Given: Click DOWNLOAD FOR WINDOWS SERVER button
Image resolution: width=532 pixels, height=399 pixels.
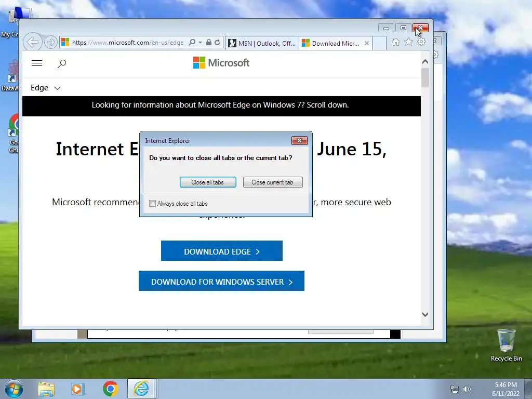Looking at the screenshot, I should 221,281.
